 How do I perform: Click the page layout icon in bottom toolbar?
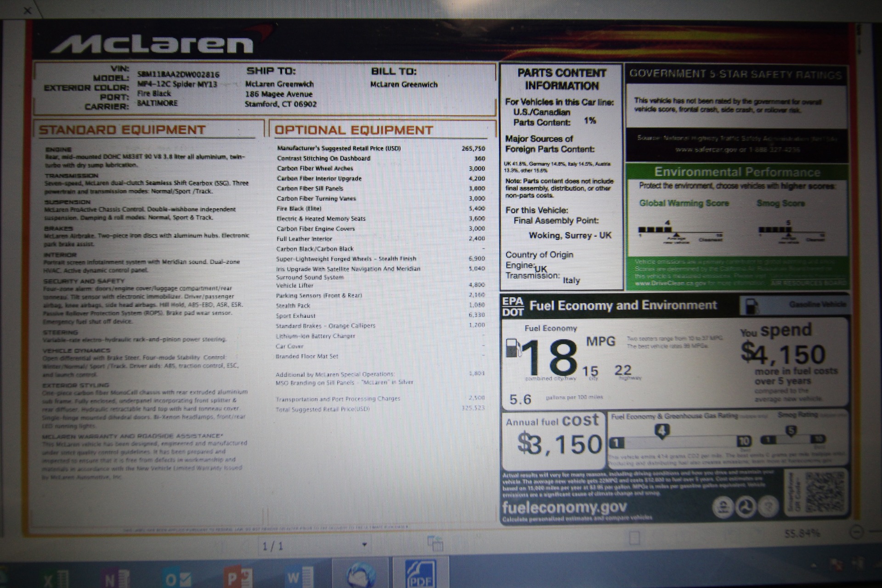[x=435, y=543]
